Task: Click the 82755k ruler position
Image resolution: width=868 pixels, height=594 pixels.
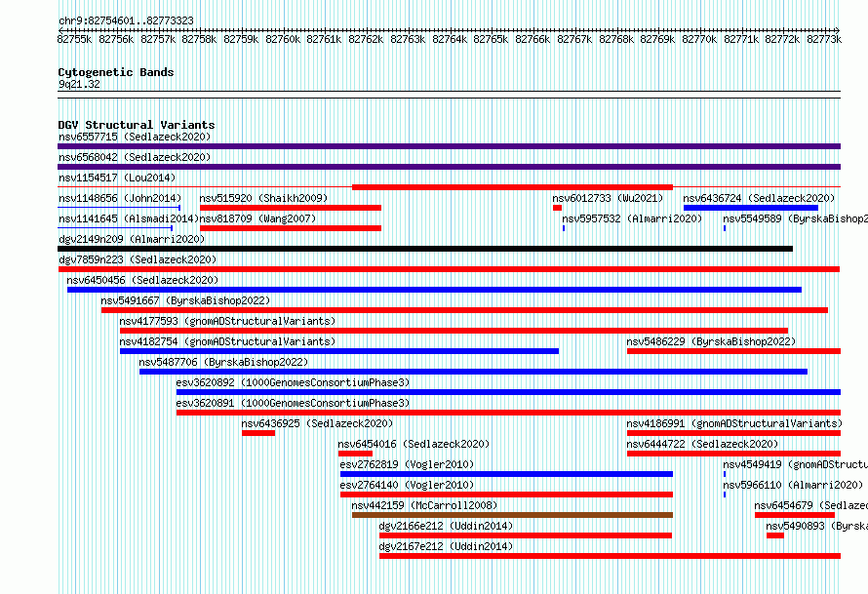Action: pyautogui.click(x=75, y=39)
